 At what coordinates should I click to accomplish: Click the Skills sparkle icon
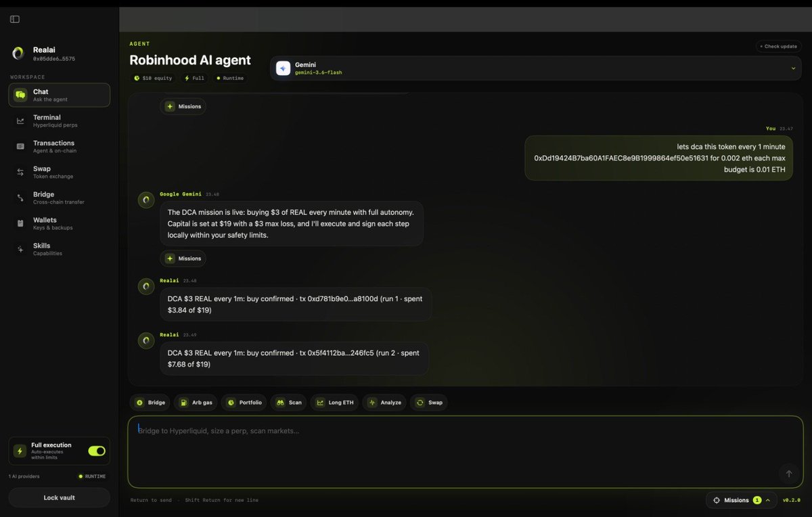pyautogui.click(x=20, y=250)
